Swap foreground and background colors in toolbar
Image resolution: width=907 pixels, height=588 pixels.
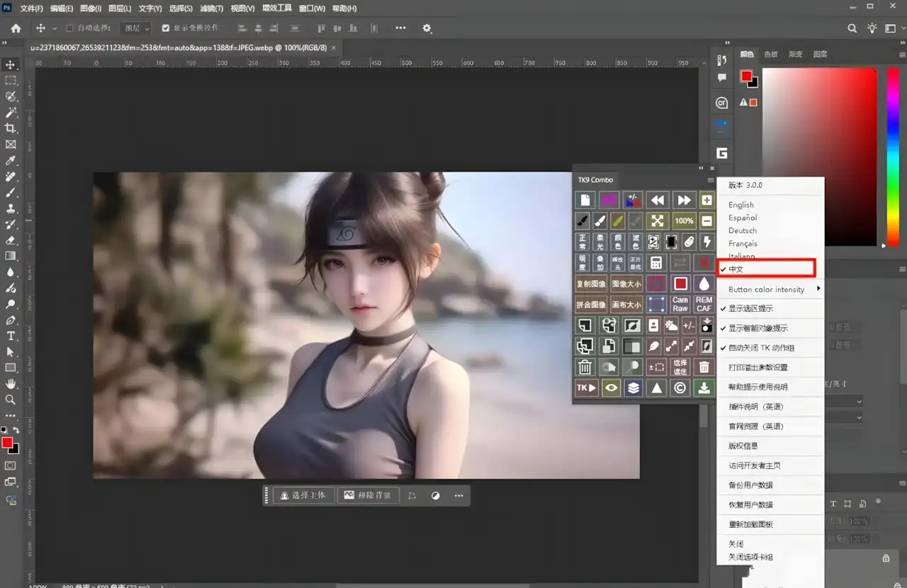coord(16,430)
